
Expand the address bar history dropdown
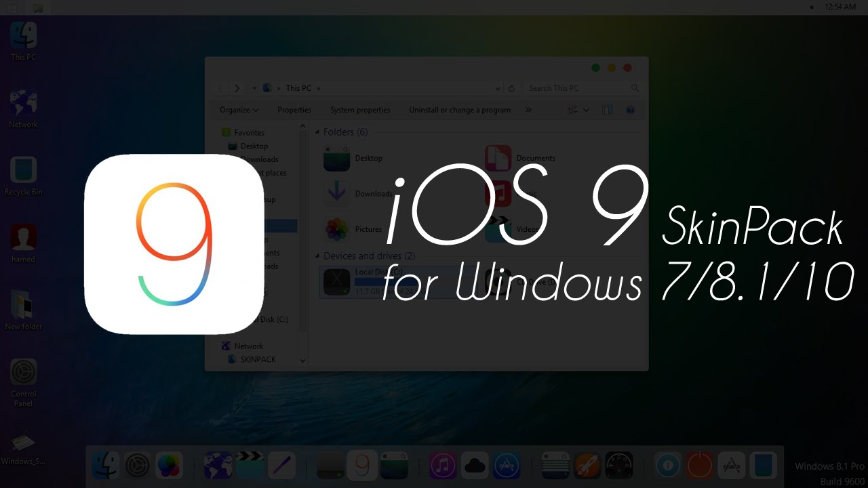pos(498,88)
